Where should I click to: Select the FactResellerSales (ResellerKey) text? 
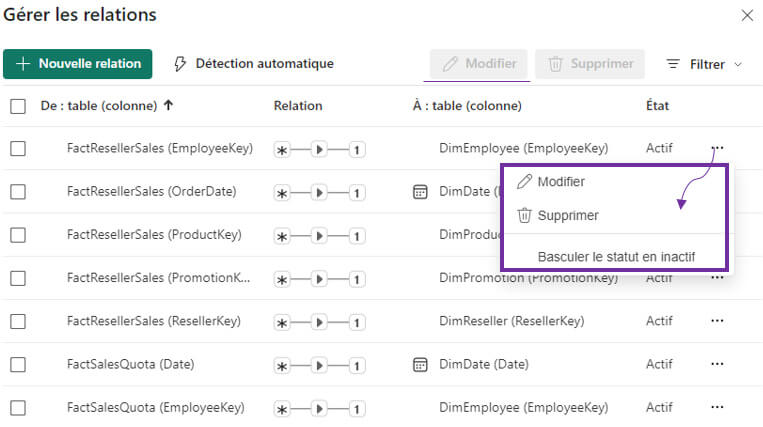coord(154,321)
